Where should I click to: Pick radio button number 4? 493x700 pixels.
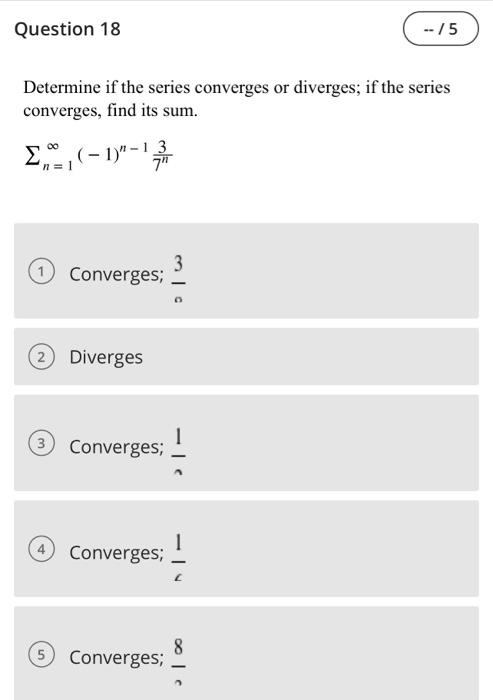41,549
